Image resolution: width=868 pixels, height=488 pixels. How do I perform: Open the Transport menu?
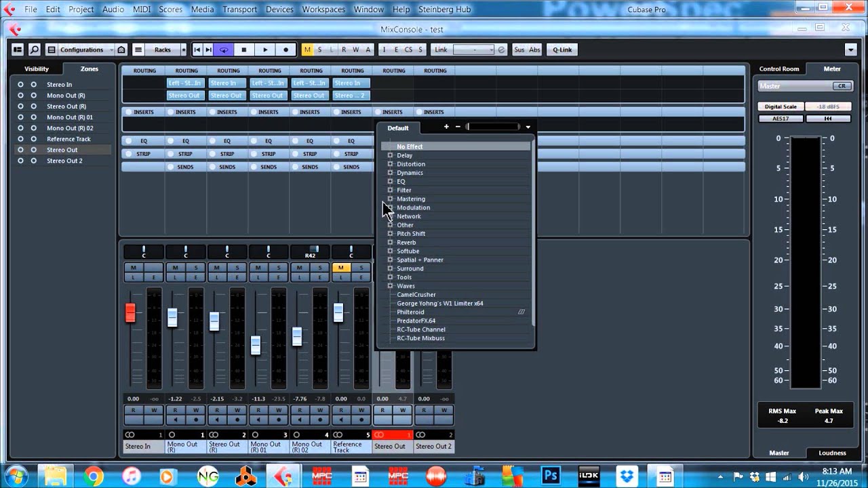pos(239,9)
